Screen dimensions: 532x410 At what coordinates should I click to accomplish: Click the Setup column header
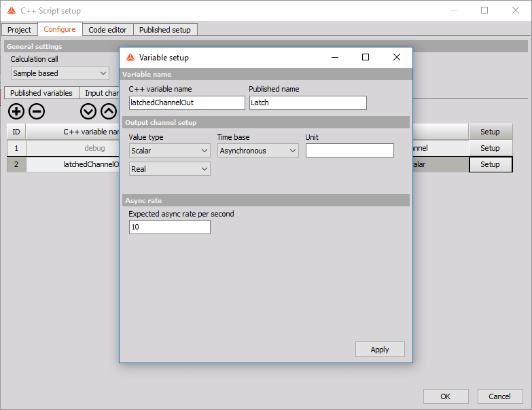coord(491,132)
